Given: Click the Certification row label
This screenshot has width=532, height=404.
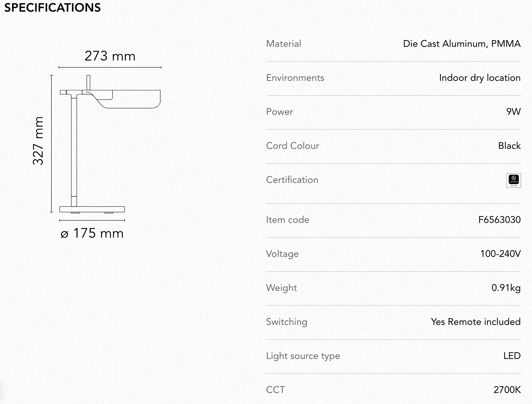Looking at the screenshot, I should pos(292,180).
